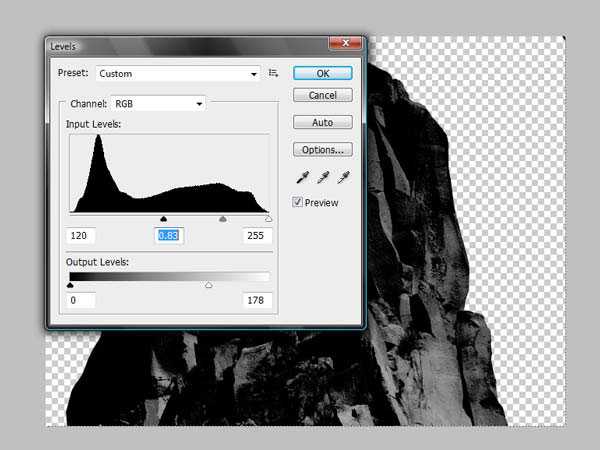
Task: Click the output white slider handle
Action: pyautogui.click(x=209, y=285)
